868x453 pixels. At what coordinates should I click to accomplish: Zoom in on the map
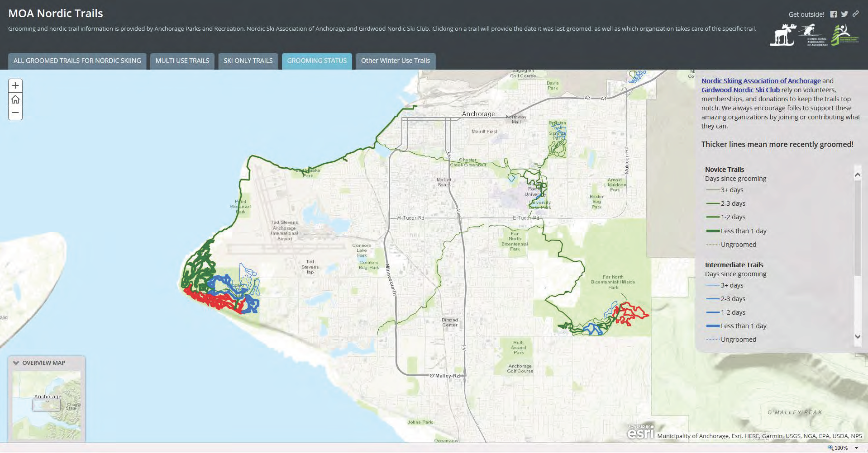15,85
